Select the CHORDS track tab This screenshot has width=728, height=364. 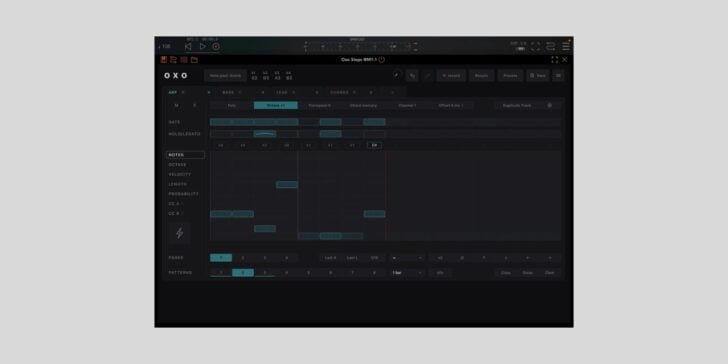[339, 92]
